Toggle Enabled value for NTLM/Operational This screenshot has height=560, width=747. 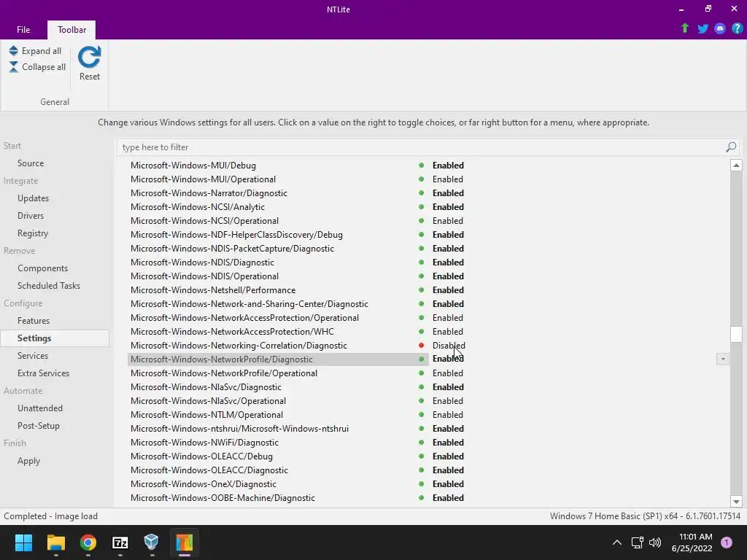tap(447, 415)
